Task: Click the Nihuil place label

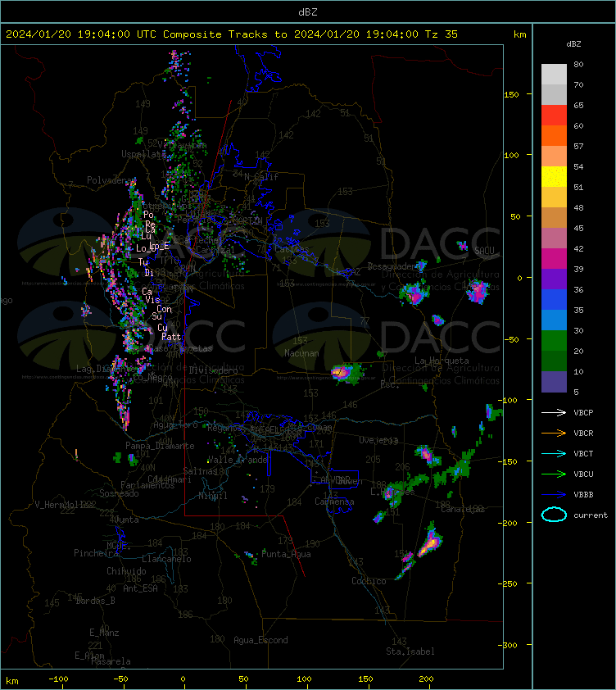Action: (x=213, y=496)
